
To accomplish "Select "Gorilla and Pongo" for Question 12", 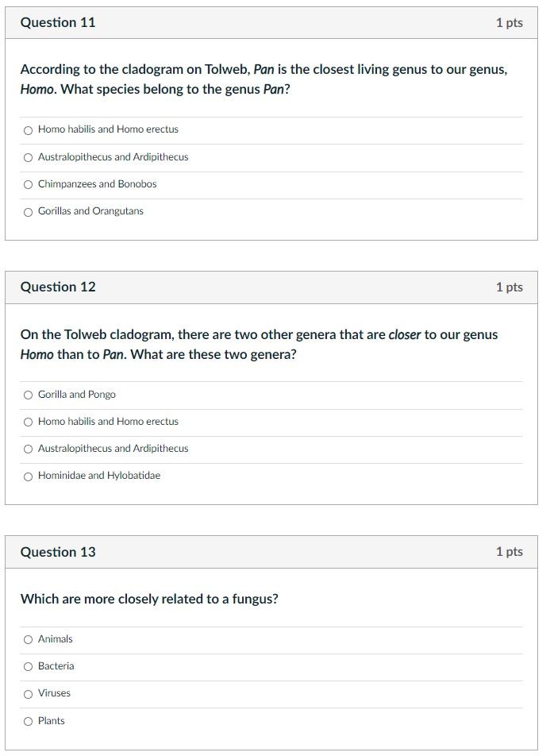I will point(28,395).
